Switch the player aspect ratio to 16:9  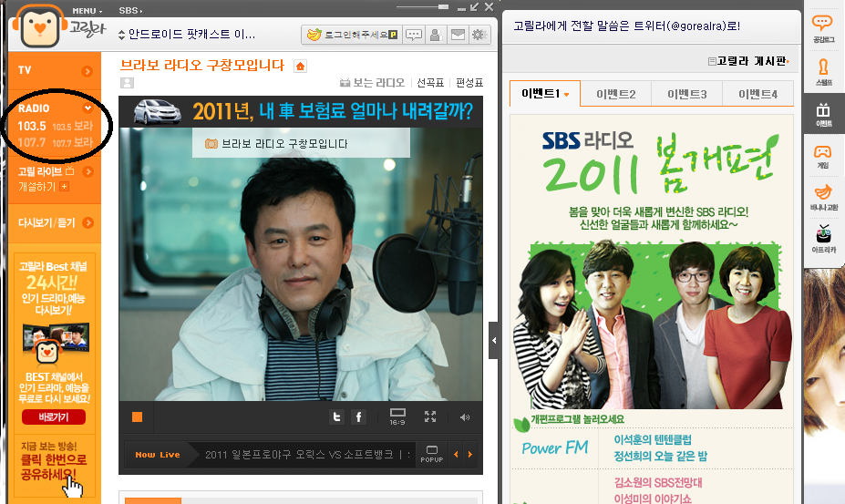coord(397,417)
